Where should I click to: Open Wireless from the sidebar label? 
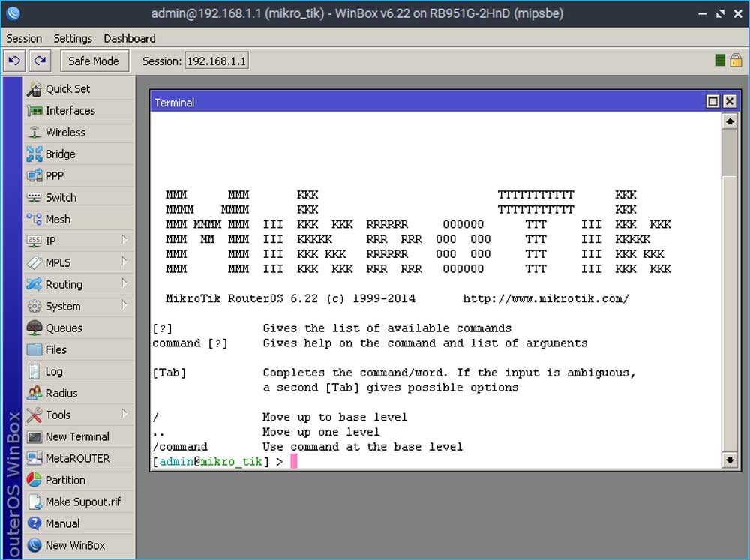pyautogui.click(x=65, y=133)
